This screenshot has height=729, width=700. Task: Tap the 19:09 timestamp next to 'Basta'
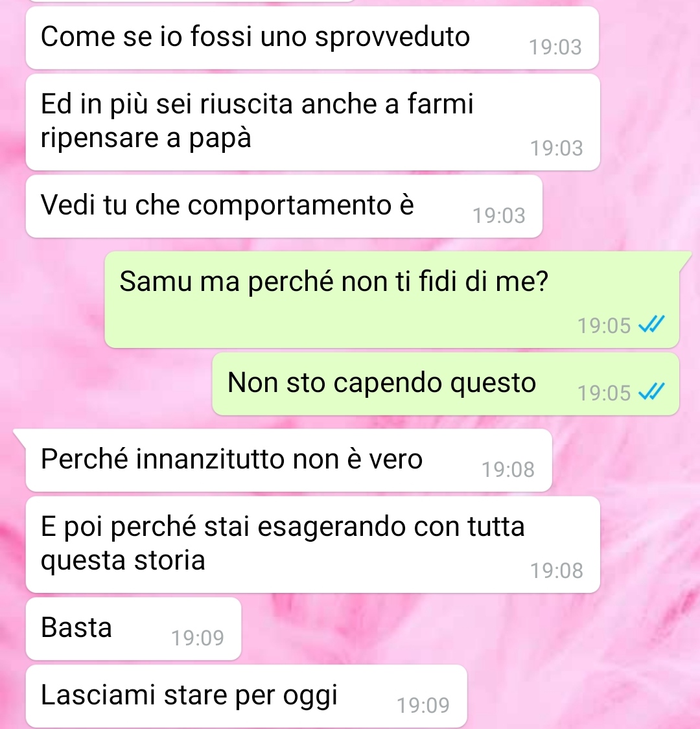pyautogui.click(x=198, y=638)
